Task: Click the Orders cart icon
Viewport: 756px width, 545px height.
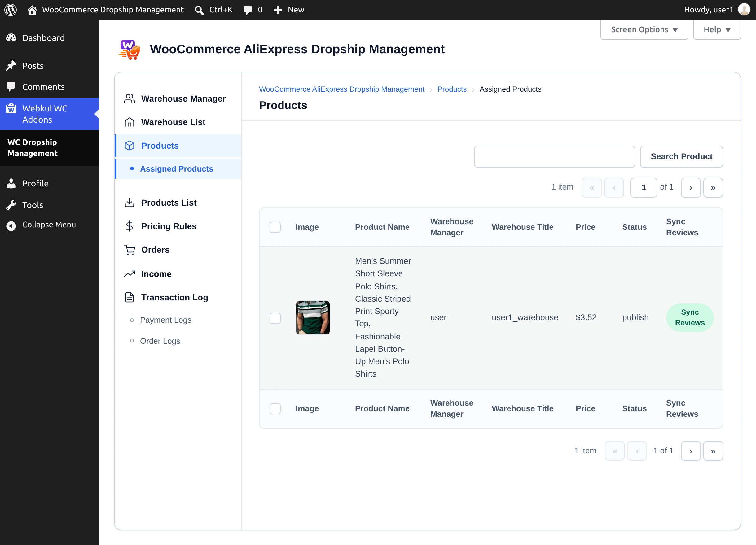Action: click(129, 250)
